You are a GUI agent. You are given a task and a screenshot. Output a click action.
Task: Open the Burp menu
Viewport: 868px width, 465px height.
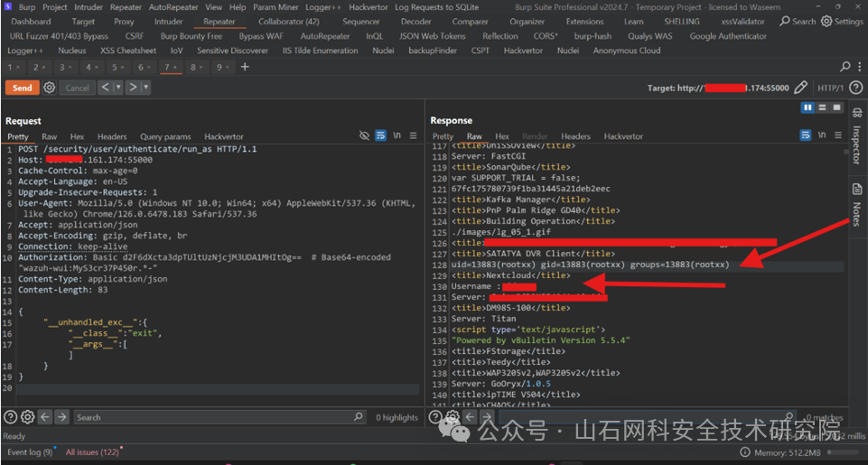pos(26,7)
